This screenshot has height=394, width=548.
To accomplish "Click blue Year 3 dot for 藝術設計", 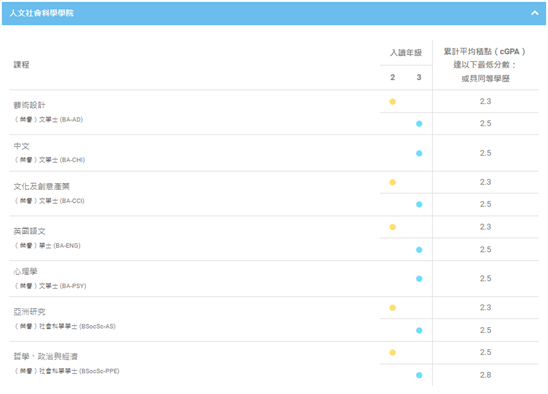I will tap(419, 124).
